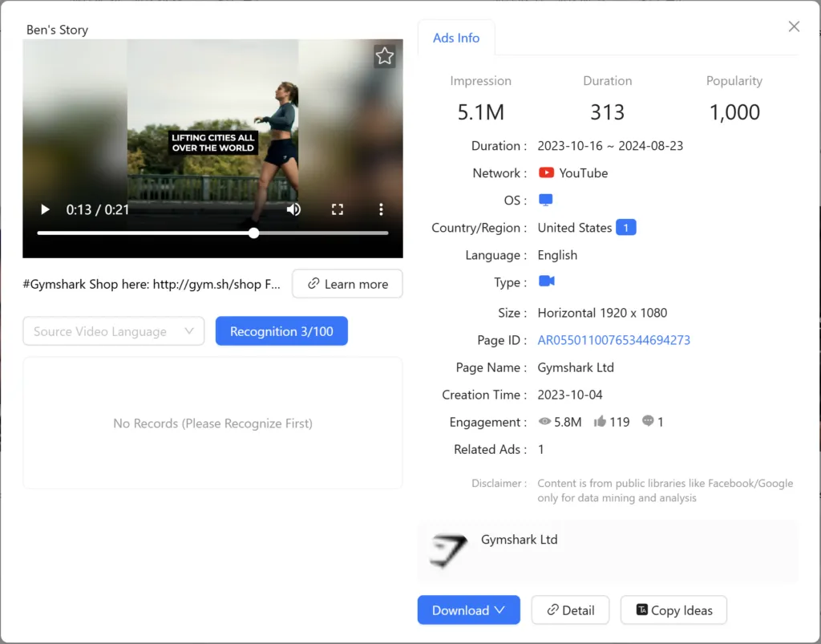Viewport: 821px width, 644px height.
Task: Click the Copy Ideas icon button
Action: 641,610
